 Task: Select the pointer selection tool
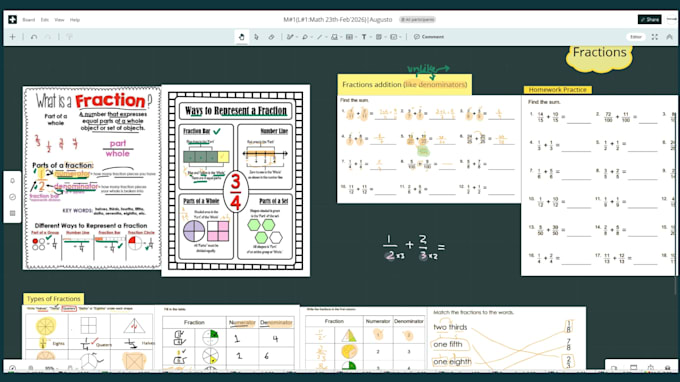coord(256,37)
